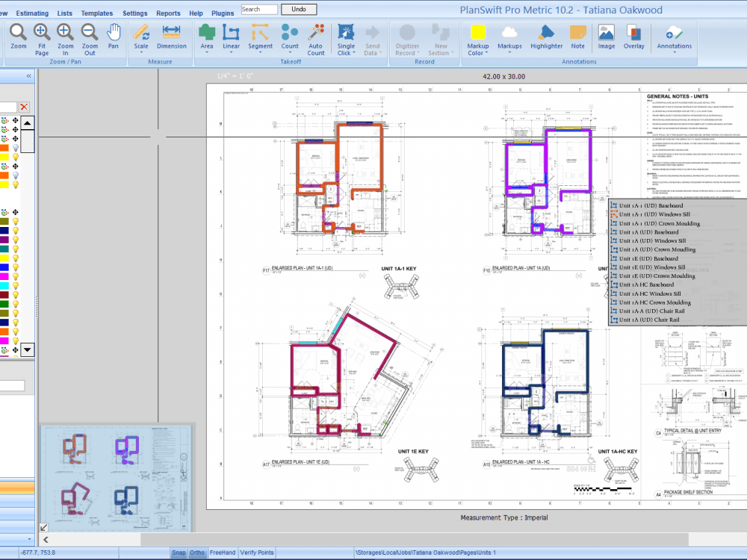Open the Estimating menu

[x=32, y=13]
